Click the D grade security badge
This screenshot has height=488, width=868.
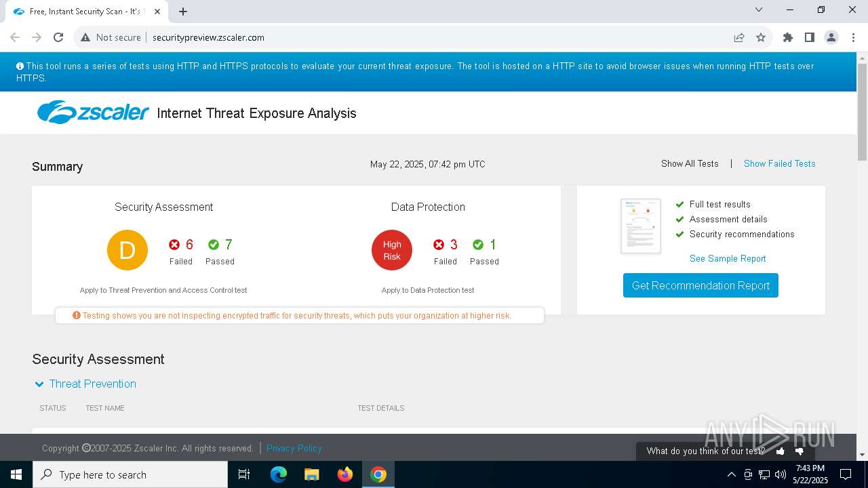(127, 250)
